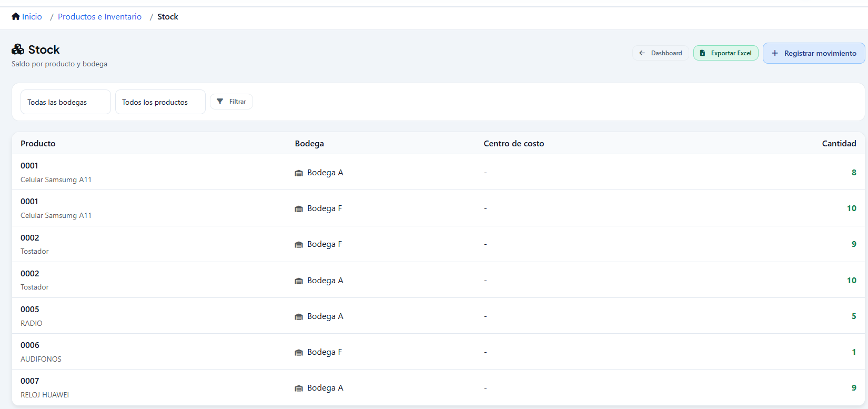This screenshot has height=409, width=868.
Task: Click the AUDIFONOS product name
Action: 41,359
